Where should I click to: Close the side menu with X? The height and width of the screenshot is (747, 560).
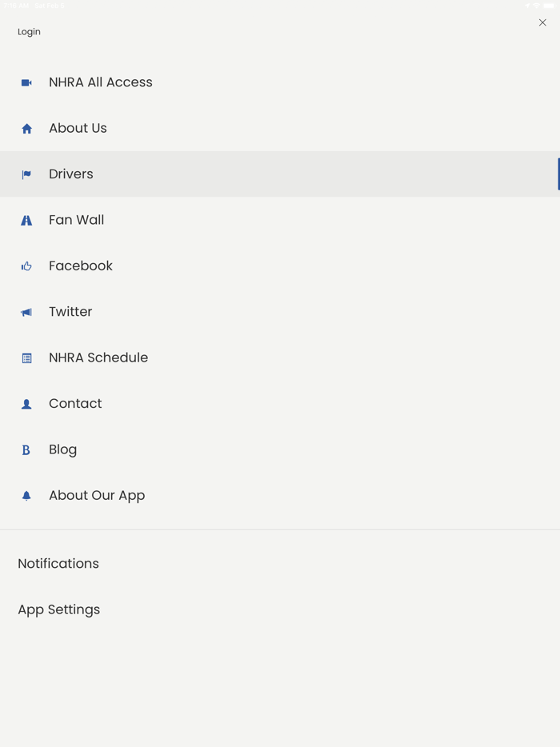[542, 23]
